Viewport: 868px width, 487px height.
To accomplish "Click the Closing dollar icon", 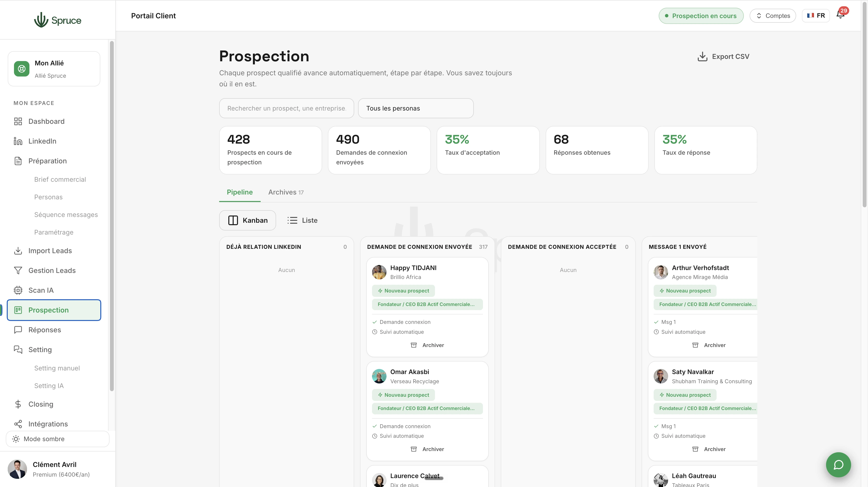I will point(18,404).
